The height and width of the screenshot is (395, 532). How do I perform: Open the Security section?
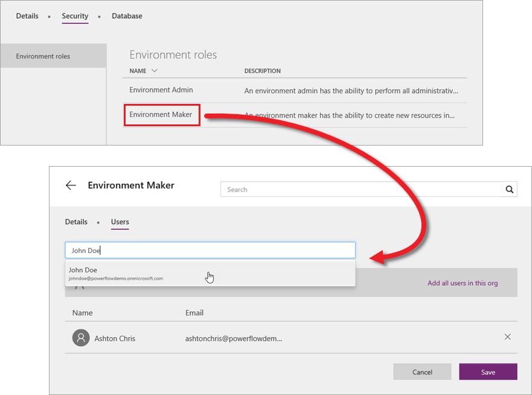click(x=75, y=16)
